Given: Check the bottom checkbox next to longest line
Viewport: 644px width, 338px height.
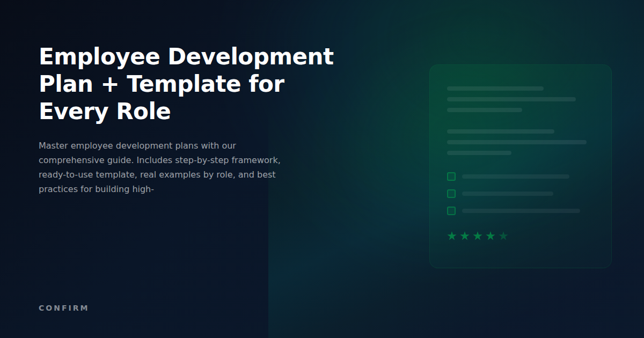Looking at the screenshot, I should 451,211.
